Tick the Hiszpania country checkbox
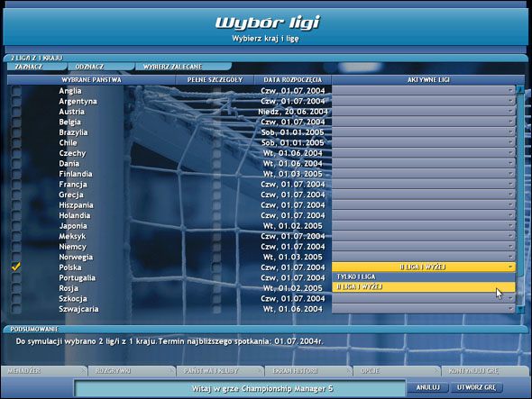The height and width of the screenshot is (399, 532). [16, 205]
